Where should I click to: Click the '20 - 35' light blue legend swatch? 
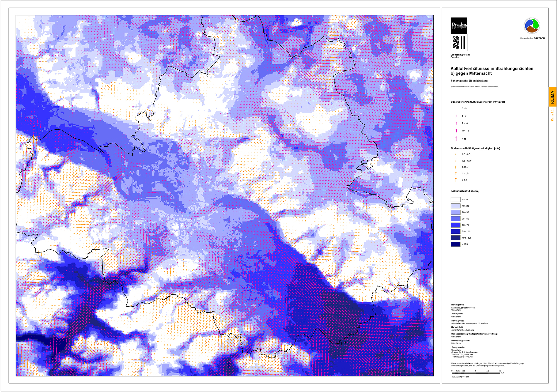click(x=456, y=212)
